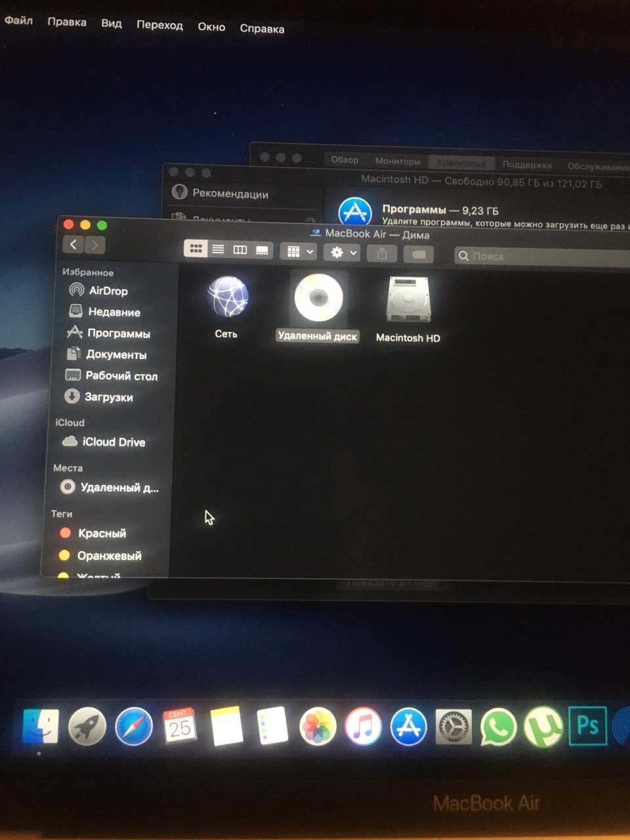Open the gear action menu
Screen dimensions: 630x840
point(342,253)
